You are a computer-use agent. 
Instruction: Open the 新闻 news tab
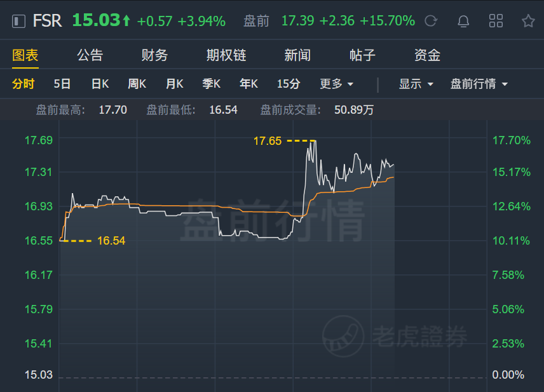[297, 55]
